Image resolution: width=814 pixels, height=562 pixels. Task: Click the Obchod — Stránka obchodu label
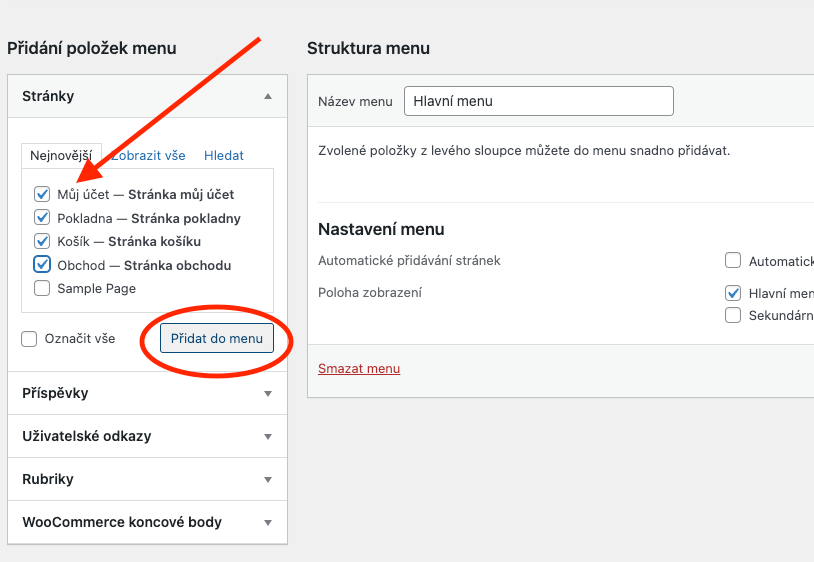(144, 265)
